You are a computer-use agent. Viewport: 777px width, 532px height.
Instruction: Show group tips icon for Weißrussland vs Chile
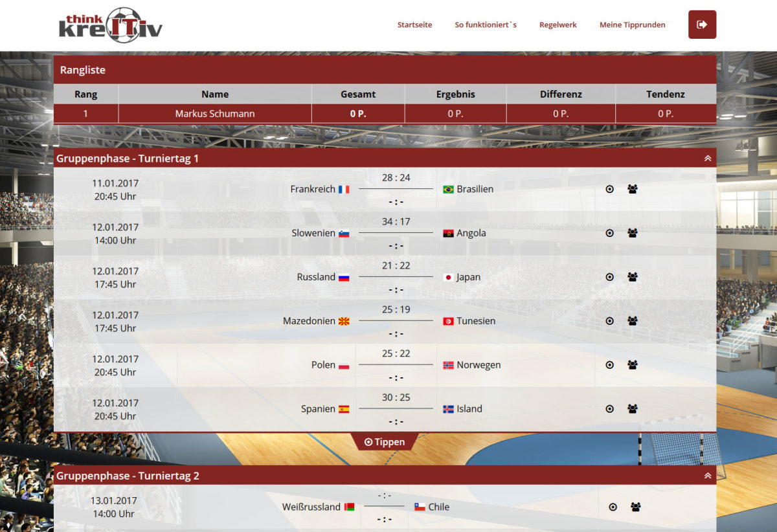tap(636, 507)
